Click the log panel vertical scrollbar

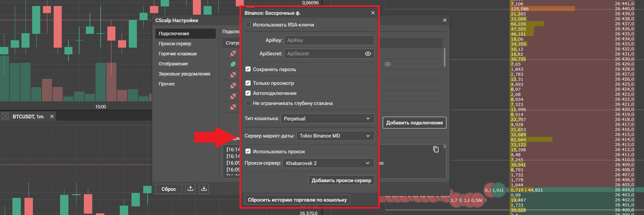coord(445,147)
